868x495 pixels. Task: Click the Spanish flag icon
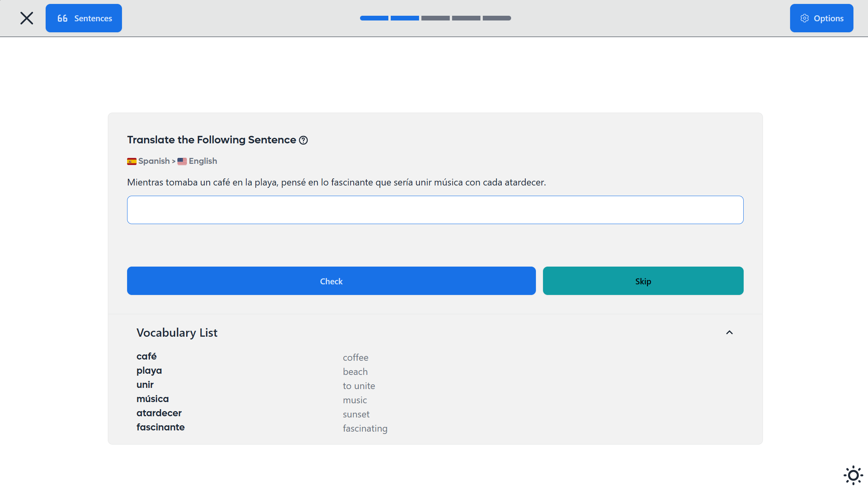[x=132, y=161]
